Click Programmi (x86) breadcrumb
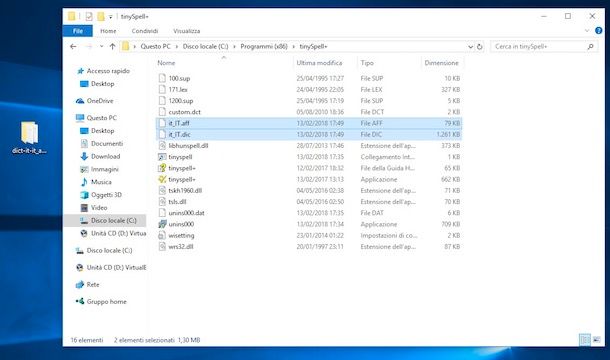The height and width of the screenshot is (360, 610). (264, 46)
